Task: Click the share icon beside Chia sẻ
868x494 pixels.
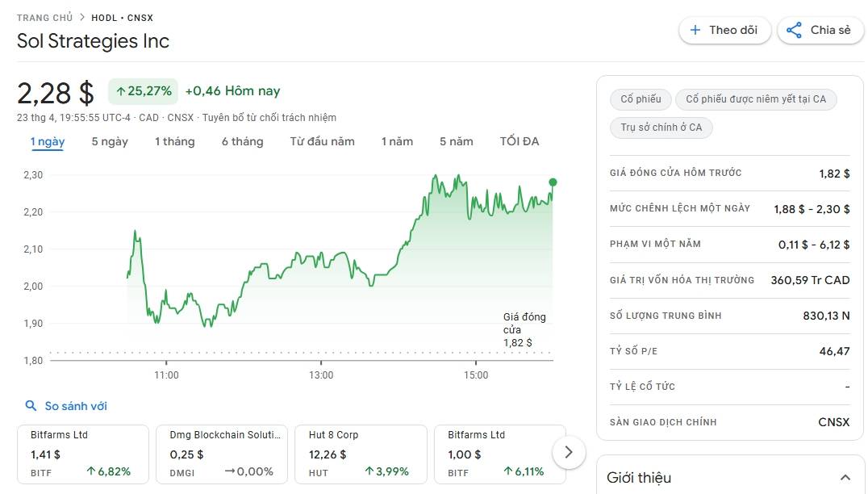Action: click(794, 30)
